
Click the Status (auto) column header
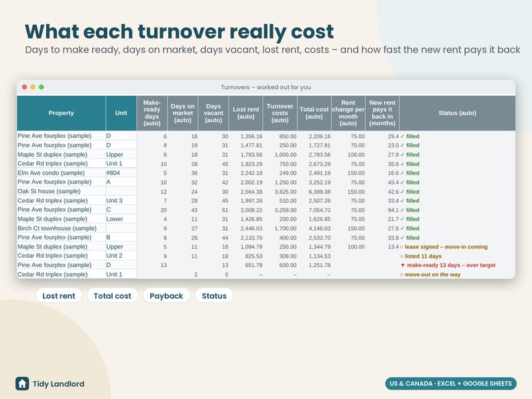(x=458, y=113)
